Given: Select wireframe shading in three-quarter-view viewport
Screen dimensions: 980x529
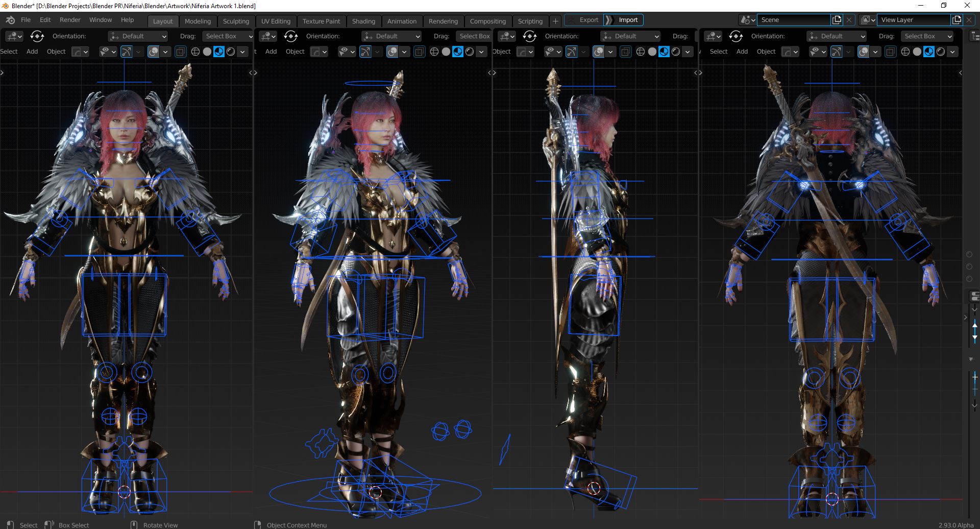Looking at the screenshot, I should point(434,52).
